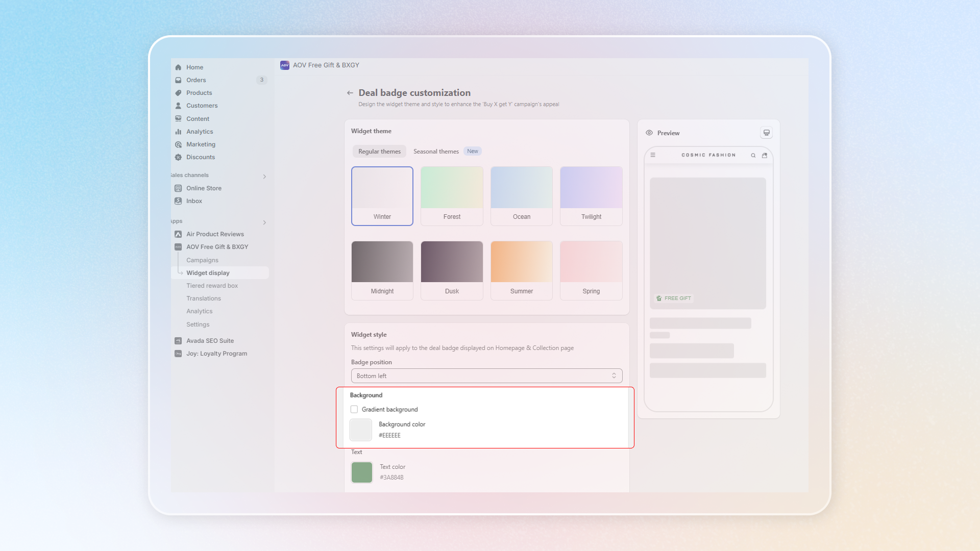The image size is (980, 551).
Task: Click the back arrow beside Deal badge customization
Action: (350, 93)
